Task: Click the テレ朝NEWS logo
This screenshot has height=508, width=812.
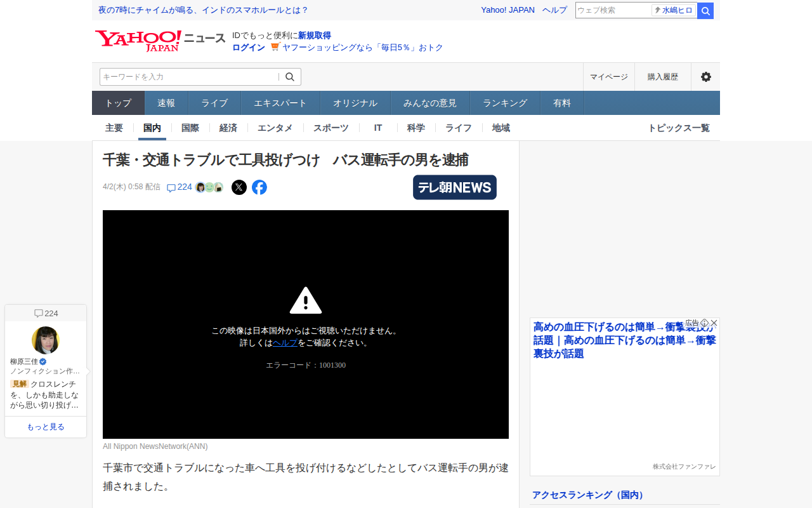Action: coord(455,187)
